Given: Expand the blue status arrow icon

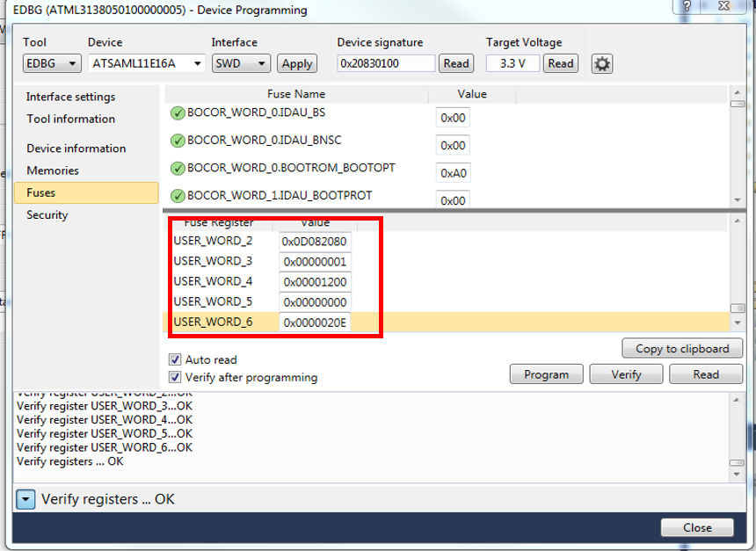Looking at the screenshot, I should tap(25, 499).
